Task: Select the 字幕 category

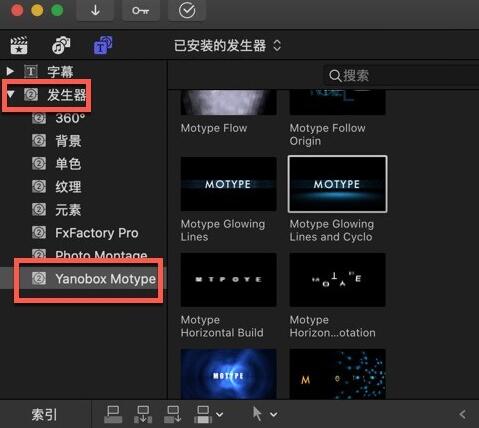Action: (60, 72)
